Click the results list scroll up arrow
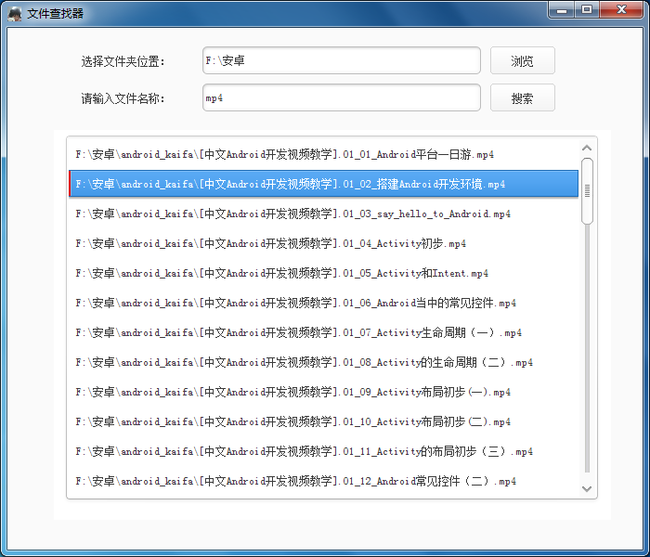Screen dimensions: 650x557 (587, 148)
